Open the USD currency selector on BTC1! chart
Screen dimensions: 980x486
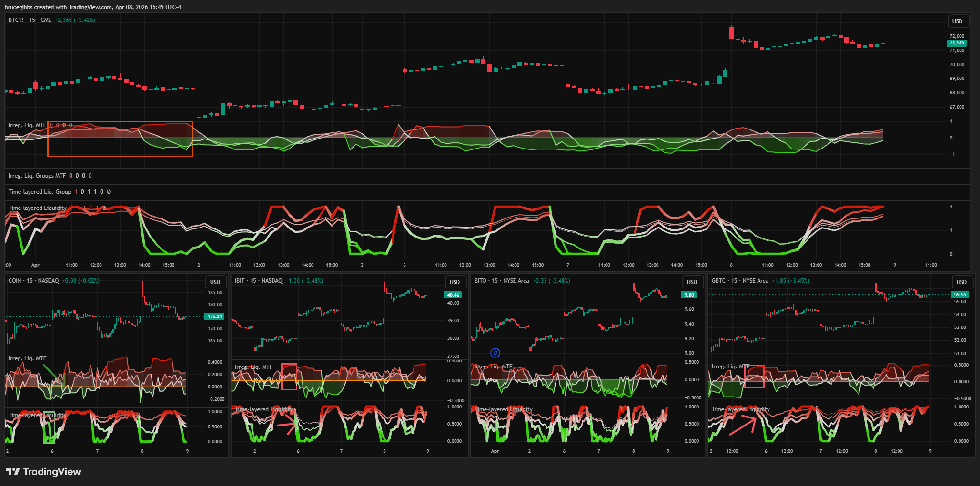(957, 21)
